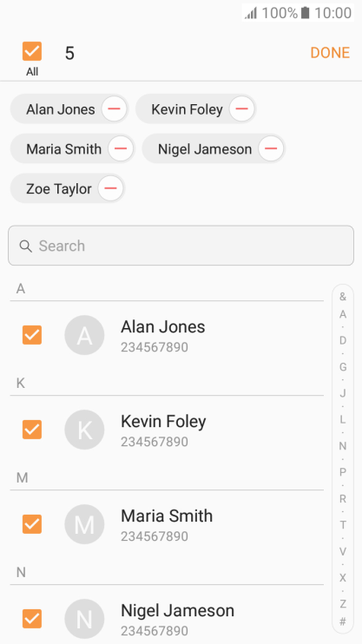This screenshot has width=362, height=644.
Task: Remove Alan Jones chip with minus icon
Action: [x=114, y=108]
